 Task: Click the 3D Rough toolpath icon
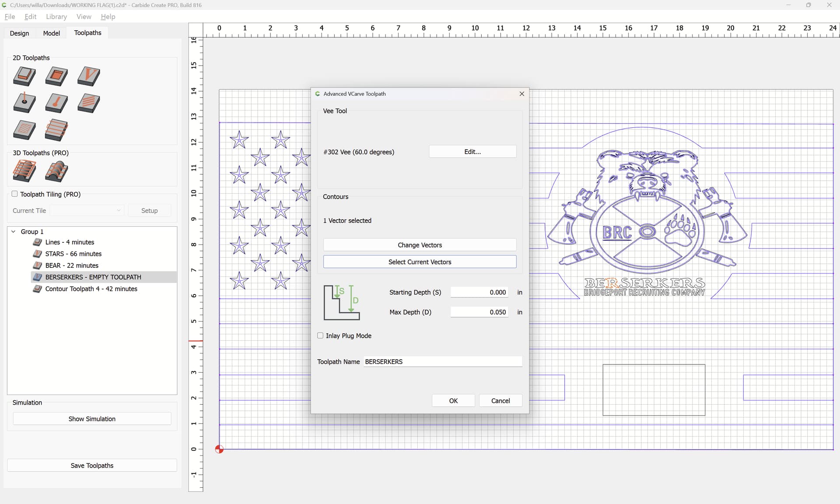[24, 171]
